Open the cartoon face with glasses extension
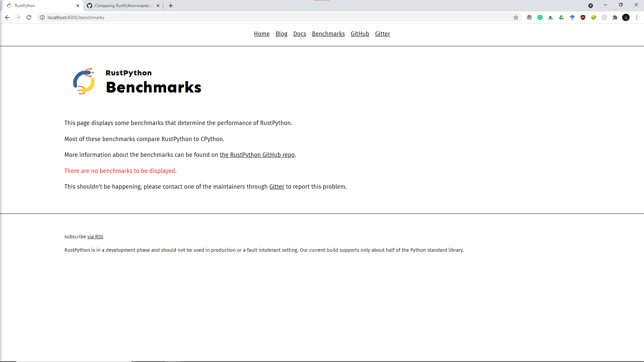 tap(529, 17)
